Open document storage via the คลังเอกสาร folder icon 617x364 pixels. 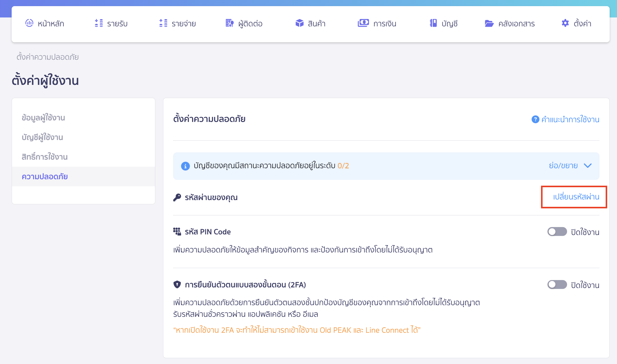489,23
